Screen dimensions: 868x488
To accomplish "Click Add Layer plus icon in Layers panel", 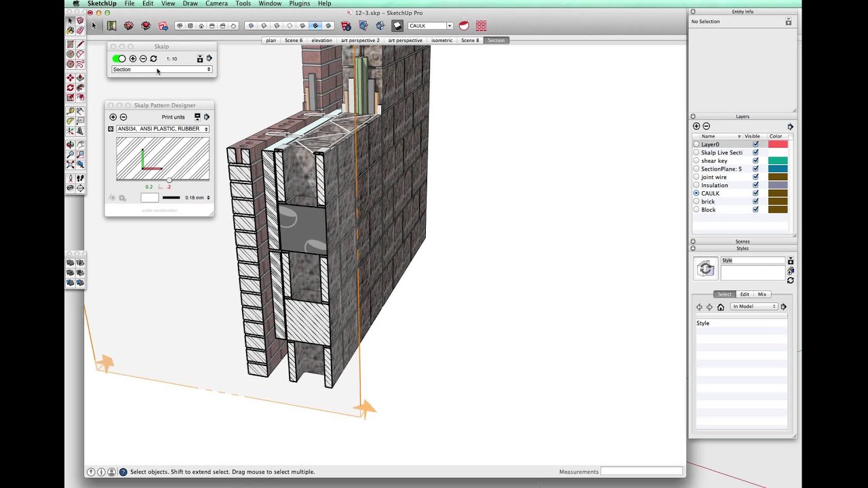I will click(696, 126).
